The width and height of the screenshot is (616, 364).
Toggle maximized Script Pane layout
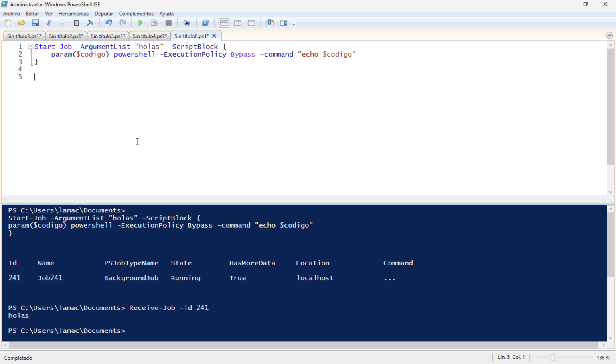[251, 23]
